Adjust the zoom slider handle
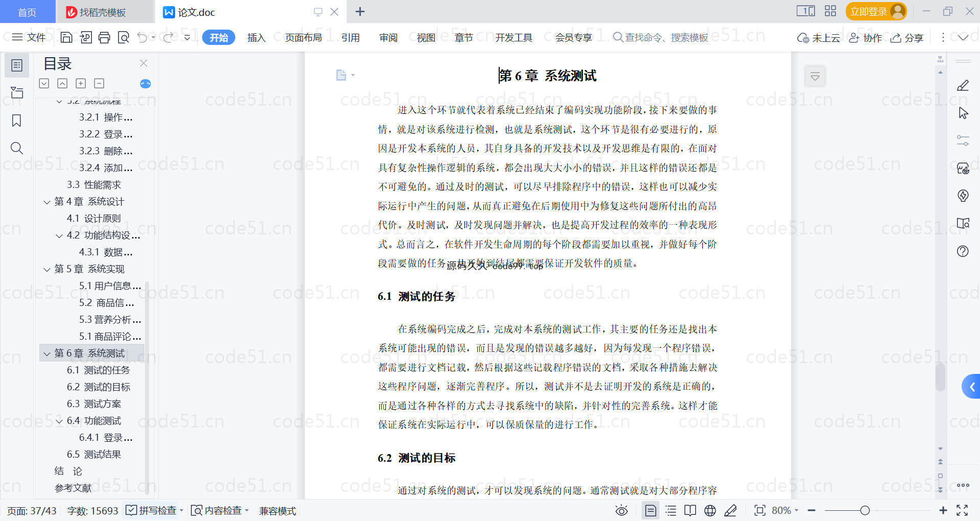 [865, 510]
